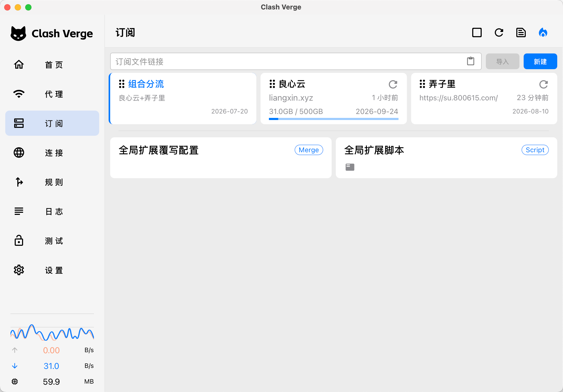Select the 组合分流 profile title

coord(146,84)
